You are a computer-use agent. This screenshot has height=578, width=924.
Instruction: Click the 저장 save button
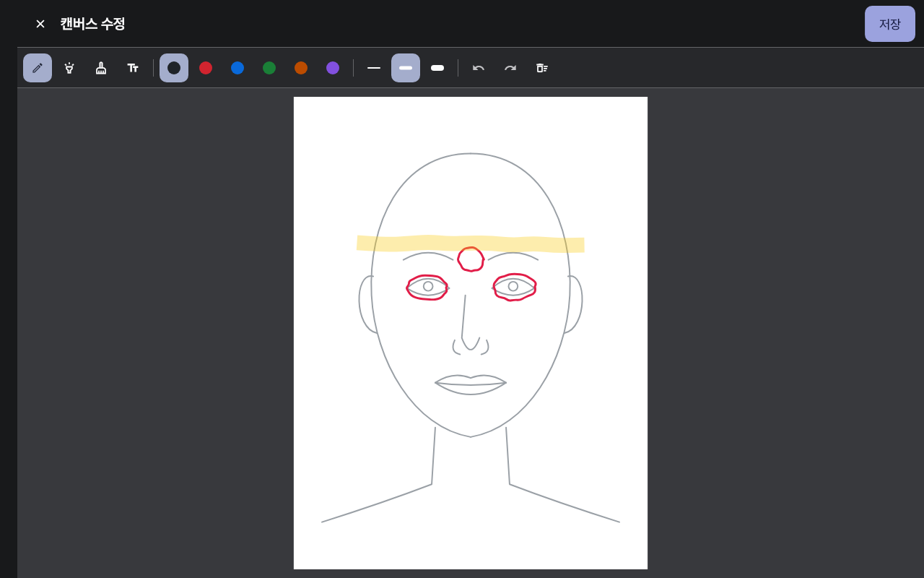890,24
